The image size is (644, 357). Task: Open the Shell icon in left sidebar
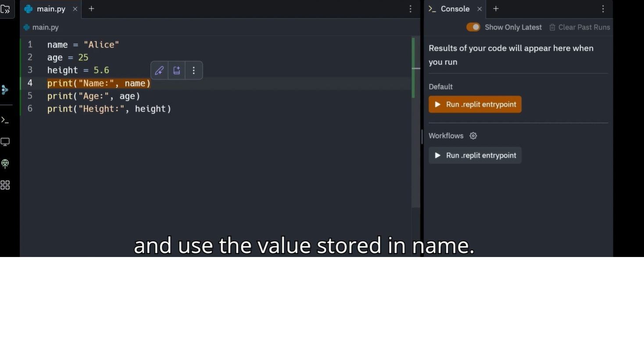click(5, 120)
